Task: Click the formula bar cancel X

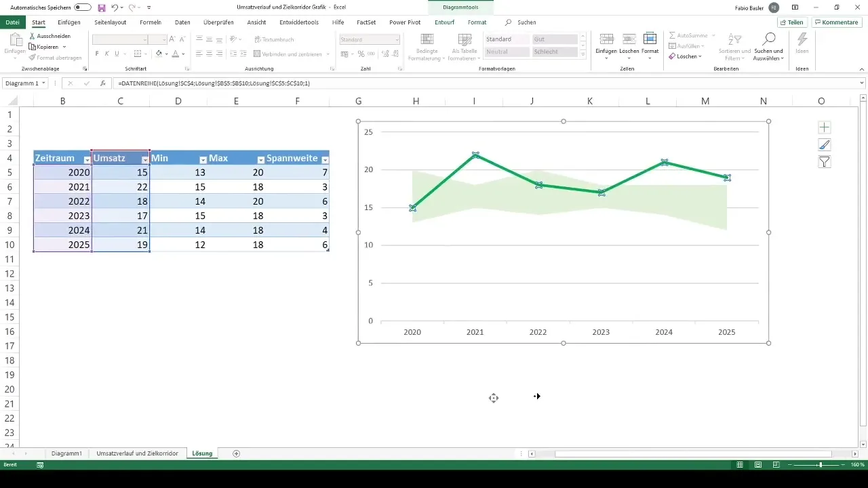Action: click(x=70, y=83)
